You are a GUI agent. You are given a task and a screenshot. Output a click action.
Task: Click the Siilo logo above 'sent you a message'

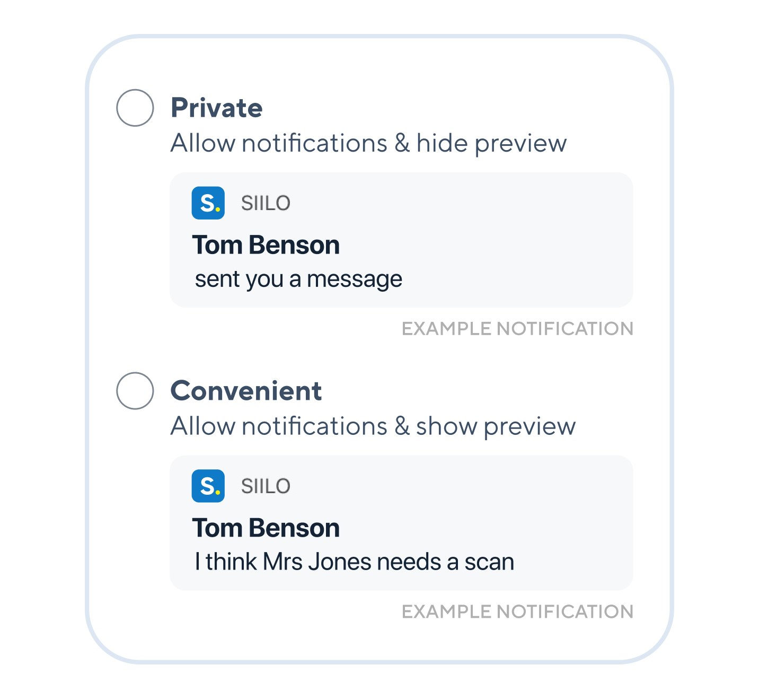208,203
